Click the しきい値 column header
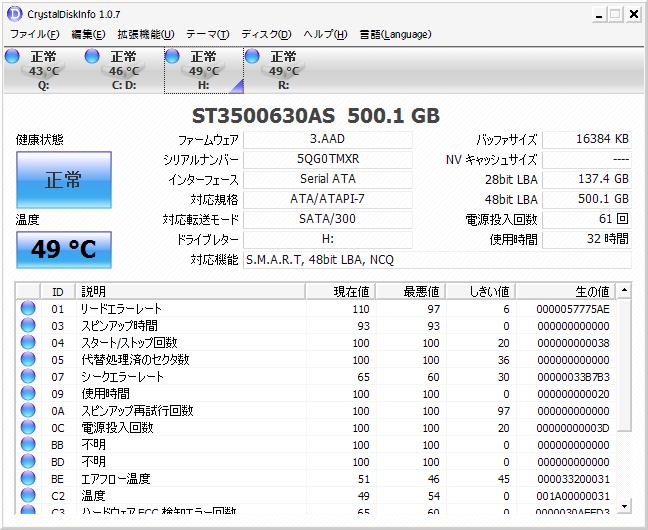This screenshot has height=530, width=648. (x=481, y=292)
